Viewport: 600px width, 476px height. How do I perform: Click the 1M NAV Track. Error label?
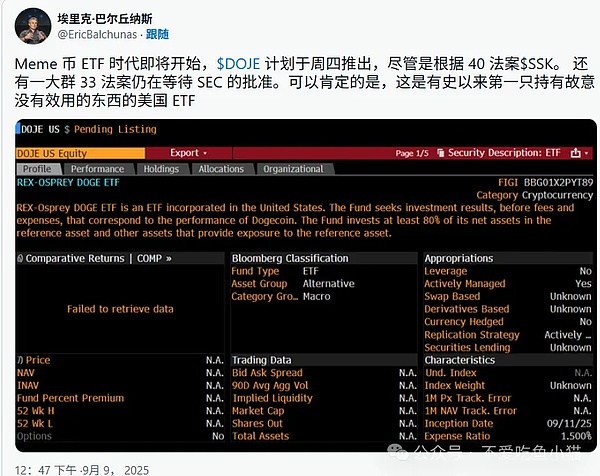click(x=471, y=411)
